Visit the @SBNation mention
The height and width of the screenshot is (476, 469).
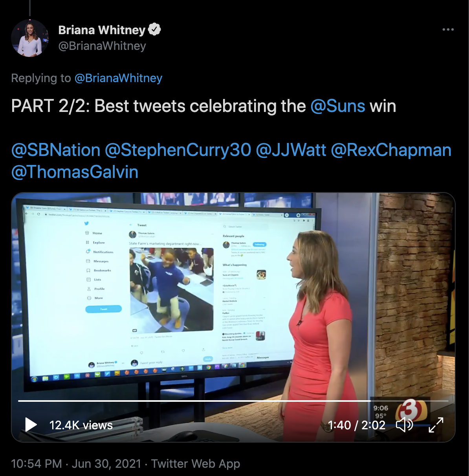point(56,150)
